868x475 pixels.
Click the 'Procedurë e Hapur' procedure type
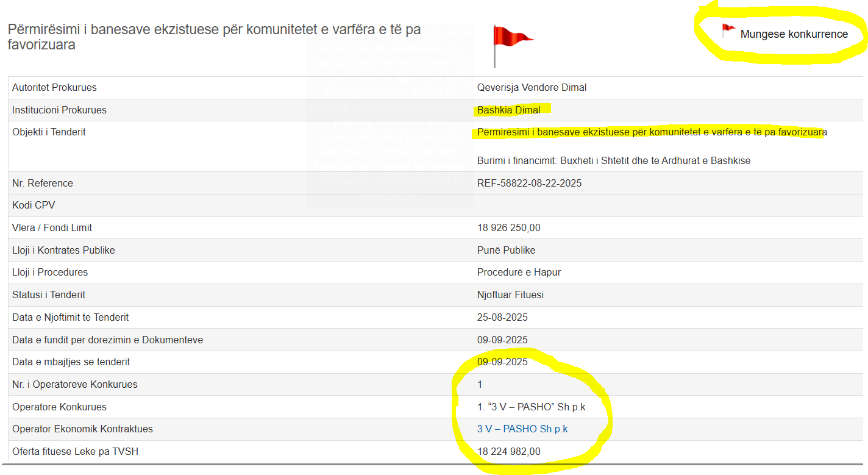coord(519,273)
